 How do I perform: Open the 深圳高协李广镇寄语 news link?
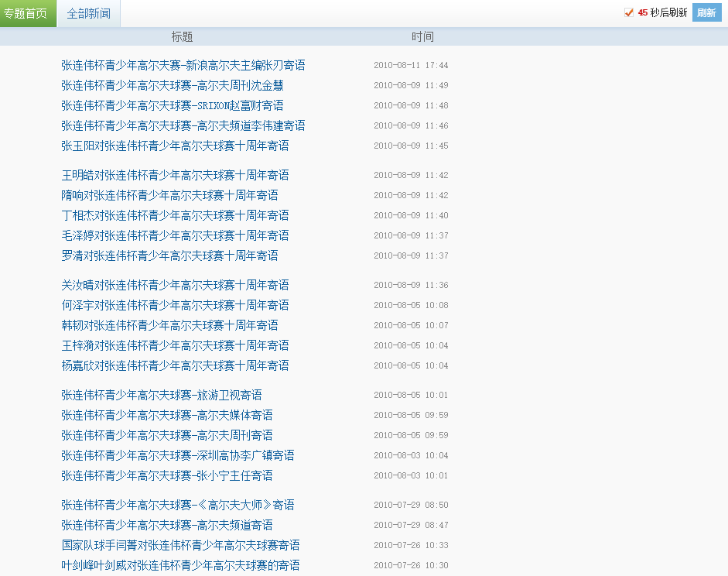click(x=178, y=456)
